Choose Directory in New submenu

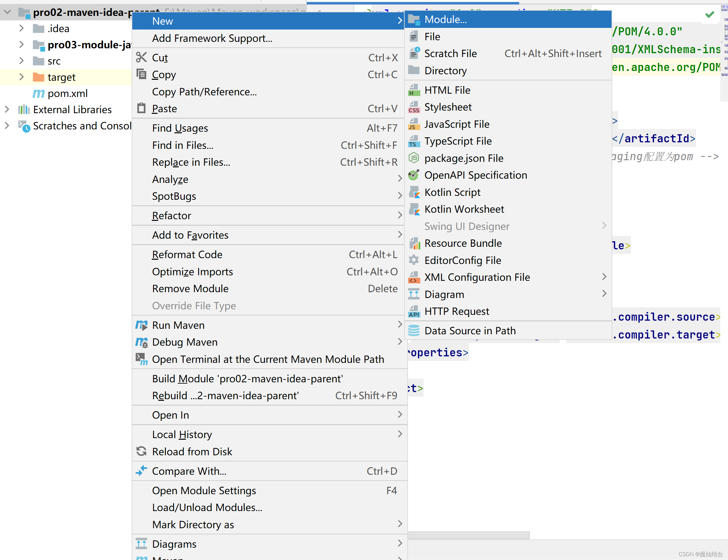(508, 71)
